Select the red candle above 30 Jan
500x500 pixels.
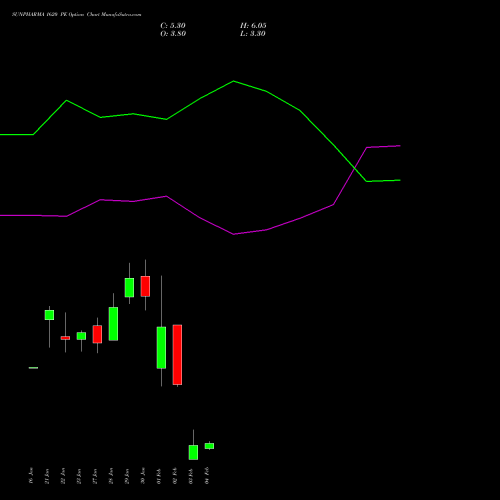pyautogui.click(x=145, y=286)
